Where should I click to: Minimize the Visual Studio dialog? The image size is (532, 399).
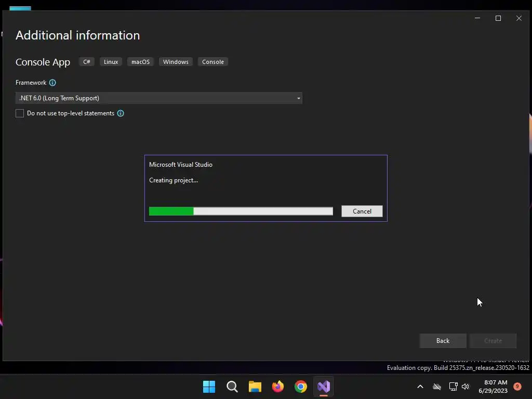477,18
